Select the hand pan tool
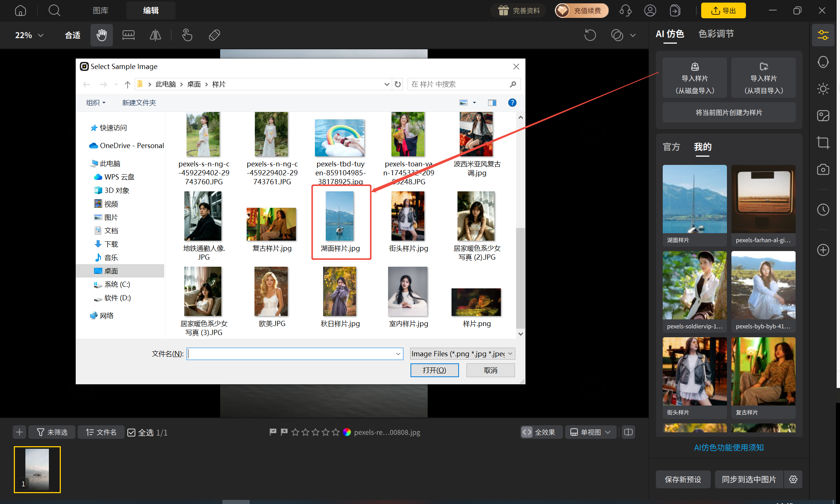The width and height of the screenshot is (840, 504). 102,35
